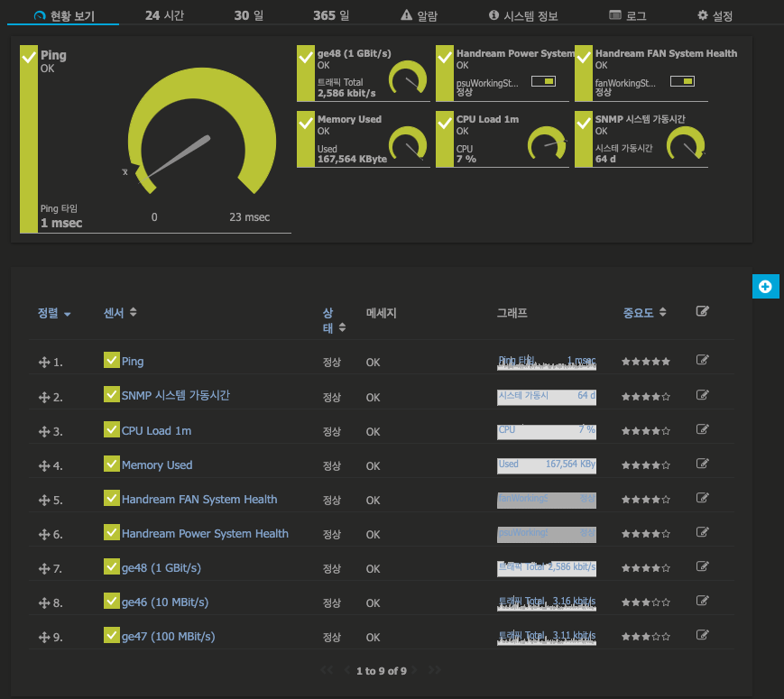Screen dimensions: 784x699
Task: Open the 설정 settings tab
Action: [715, 15]
